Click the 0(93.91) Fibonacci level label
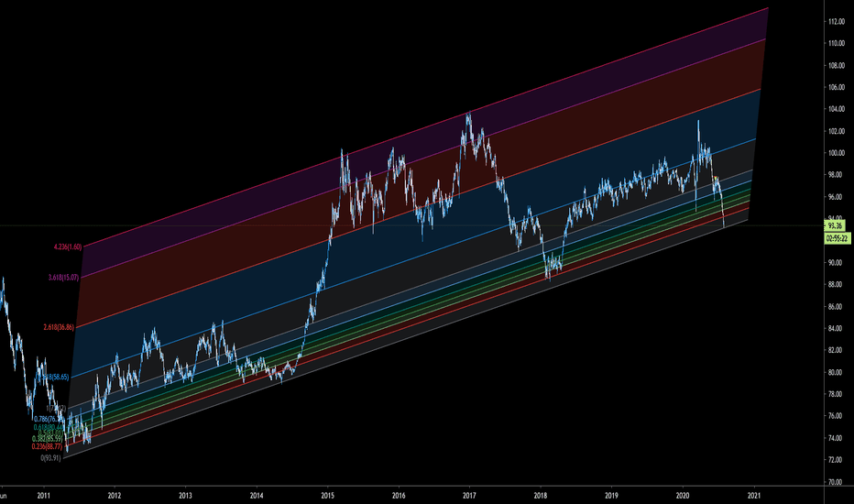The width and height of the screenshot is (854, 504). tap(51, 457)
